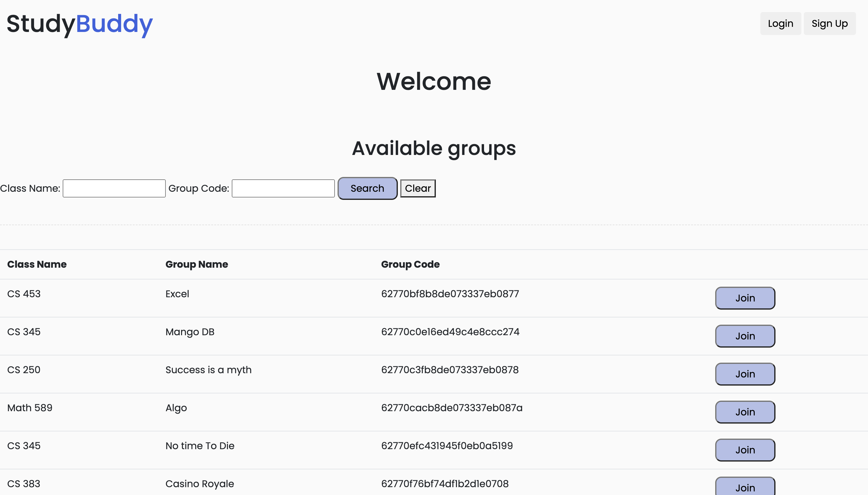Image resolution: width=868 pixels, height=495 pixels.
Task: Click the Group Name column header
Action: [x=197, y=264]
